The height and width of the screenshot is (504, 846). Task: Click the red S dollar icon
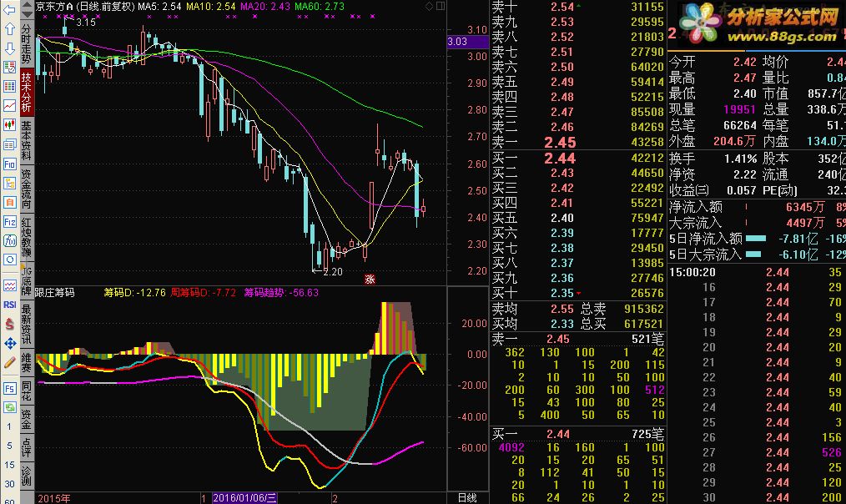9,324
